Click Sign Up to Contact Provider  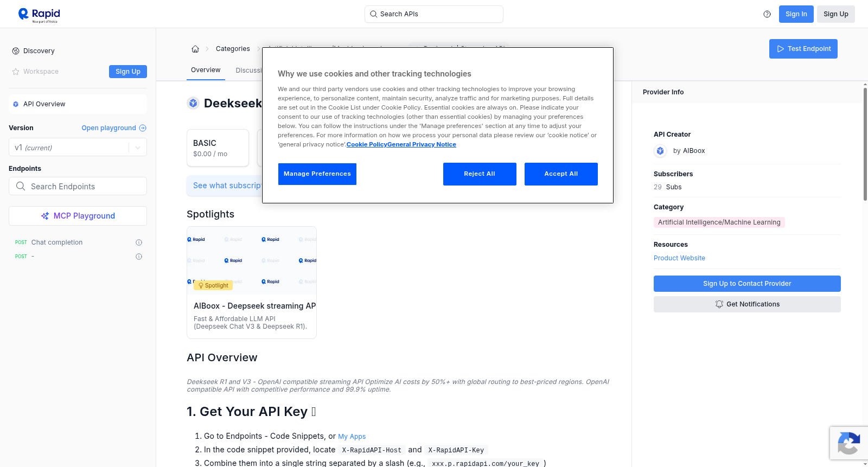[747, 284]
